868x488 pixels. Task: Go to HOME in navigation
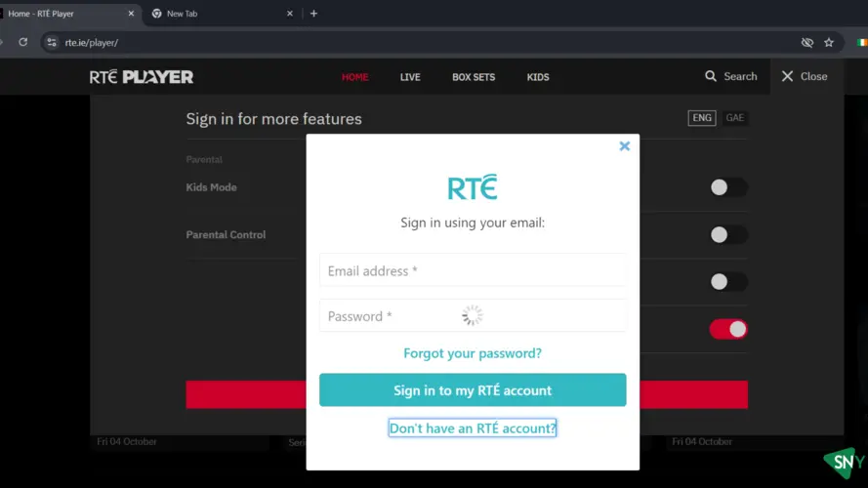point(354,77)
